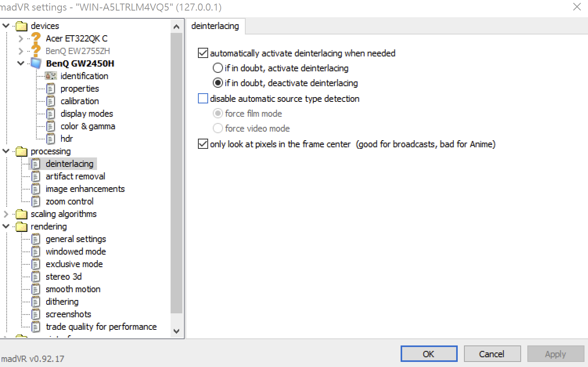Click the tree vertical scrollbar thumb
Image resolution: width=588 pixels, height=367 pixels.
coord(176,173)
